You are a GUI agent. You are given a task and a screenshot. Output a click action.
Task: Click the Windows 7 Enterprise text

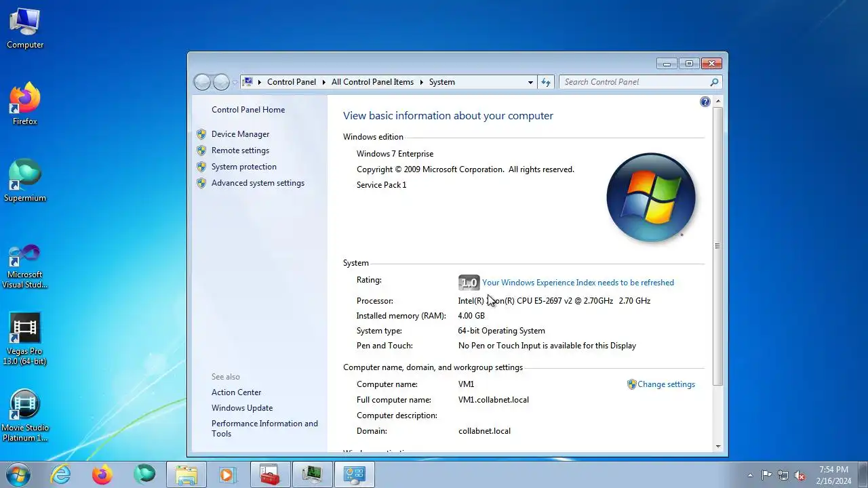point(395,154)
